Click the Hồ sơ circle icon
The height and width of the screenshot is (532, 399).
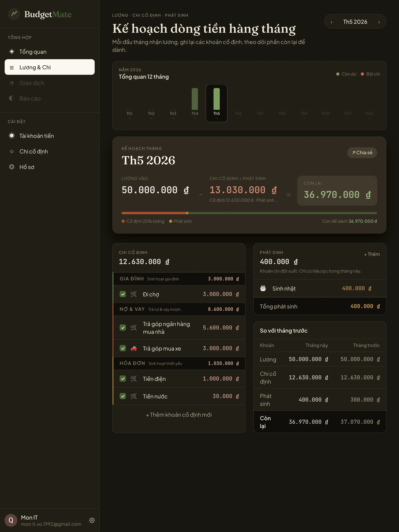(x=11, y=167)
